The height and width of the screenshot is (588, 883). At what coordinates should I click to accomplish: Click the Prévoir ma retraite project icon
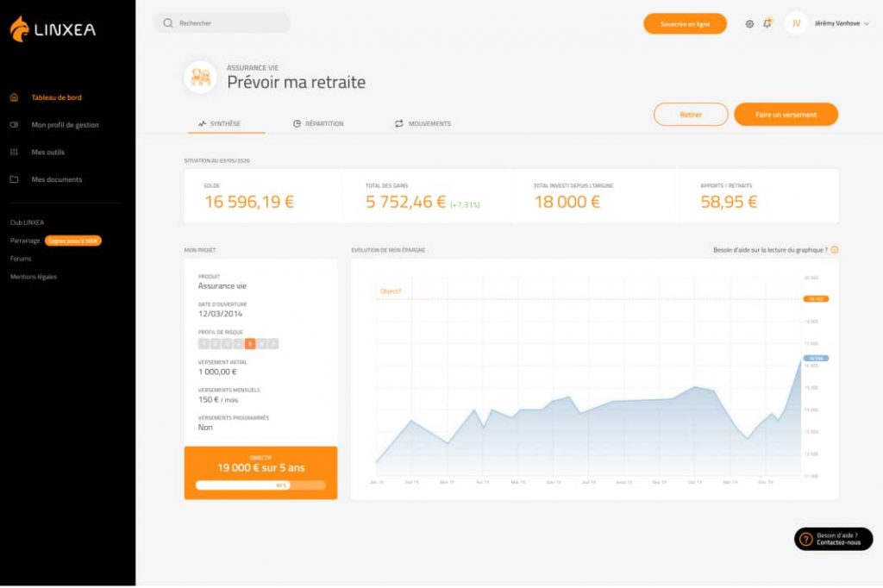click(x=200, y=77)
